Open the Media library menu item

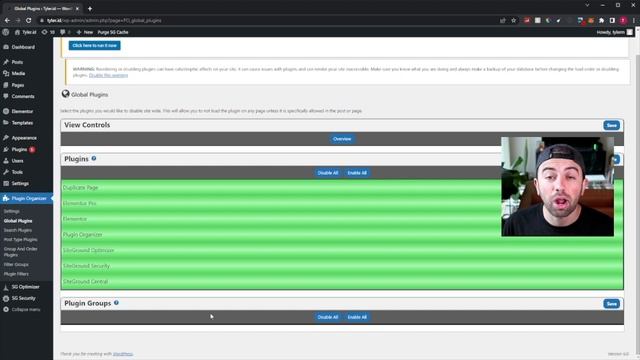click(x=18, y=73)
